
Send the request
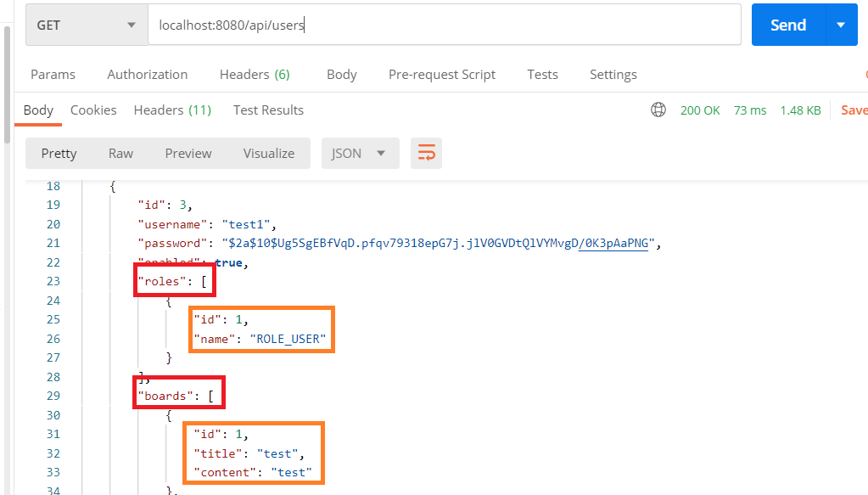(x=788, y=25)
